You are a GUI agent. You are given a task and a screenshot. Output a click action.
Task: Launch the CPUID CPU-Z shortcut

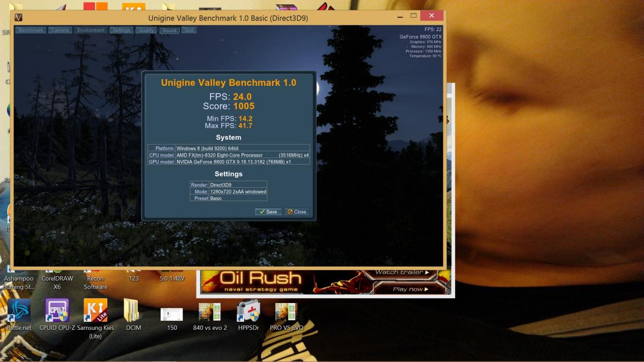57,314
